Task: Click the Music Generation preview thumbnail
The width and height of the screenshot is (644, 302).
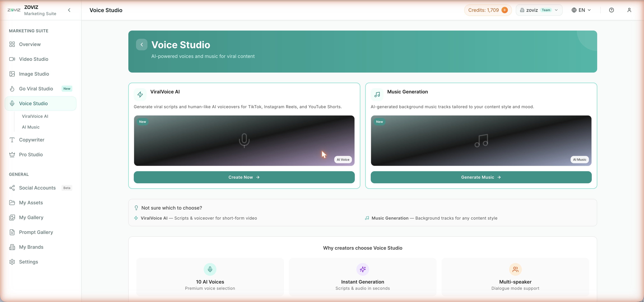Action: [481, 141]
